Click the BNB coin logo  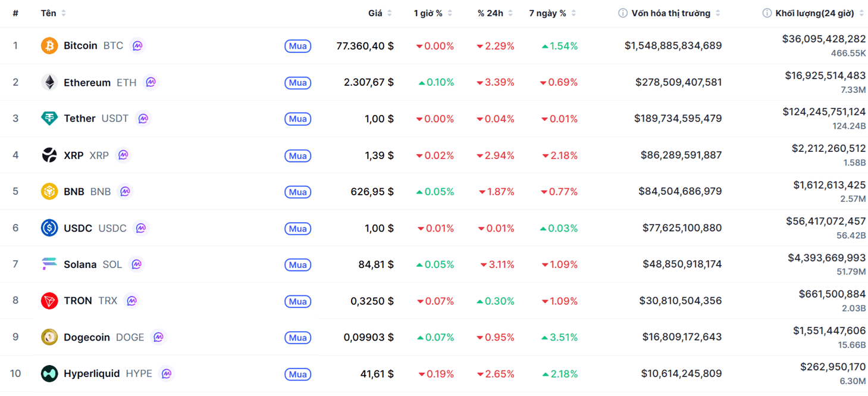coord(49,192)
